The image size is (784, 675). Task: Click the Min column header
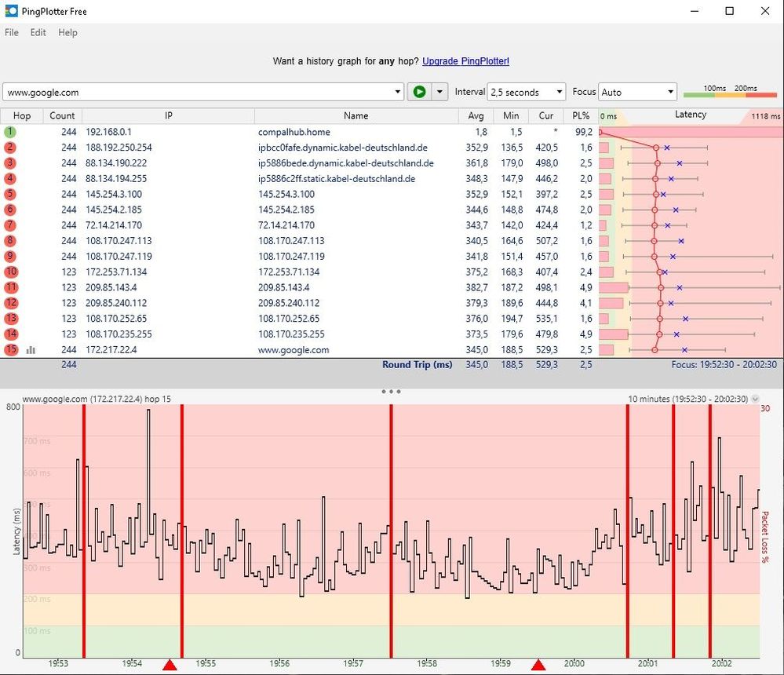(511, 115)
